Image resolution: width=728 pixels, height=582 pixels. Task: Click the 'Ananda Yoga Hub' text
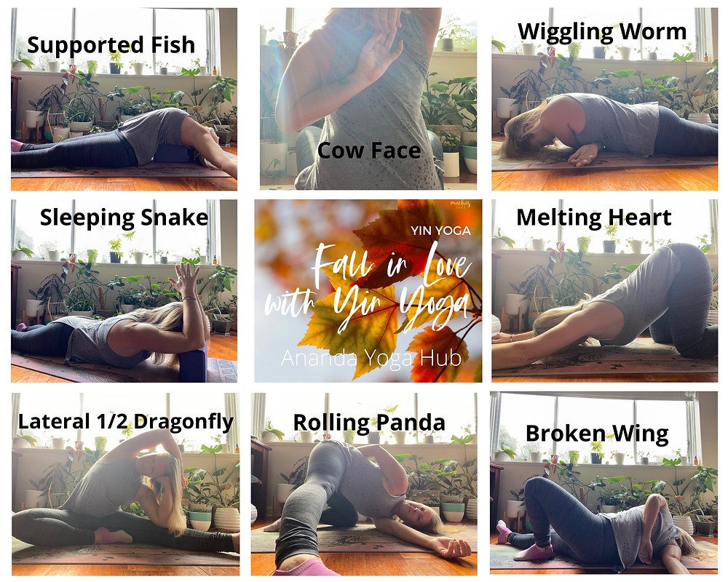(371, 358)
